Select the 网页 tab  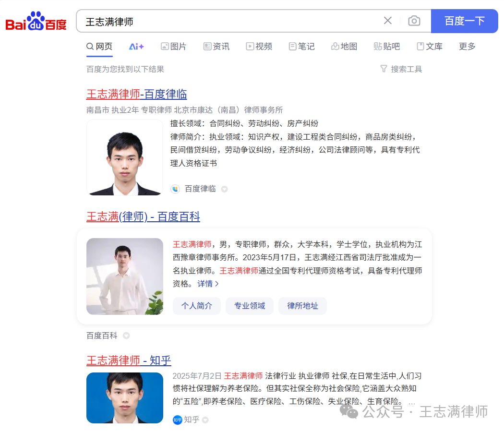[99, 47]
